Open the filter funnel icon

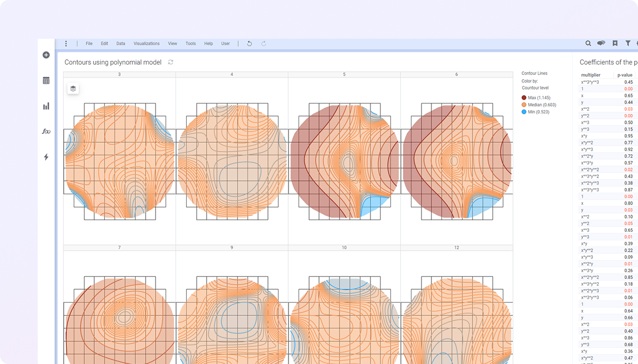[628, 43]
